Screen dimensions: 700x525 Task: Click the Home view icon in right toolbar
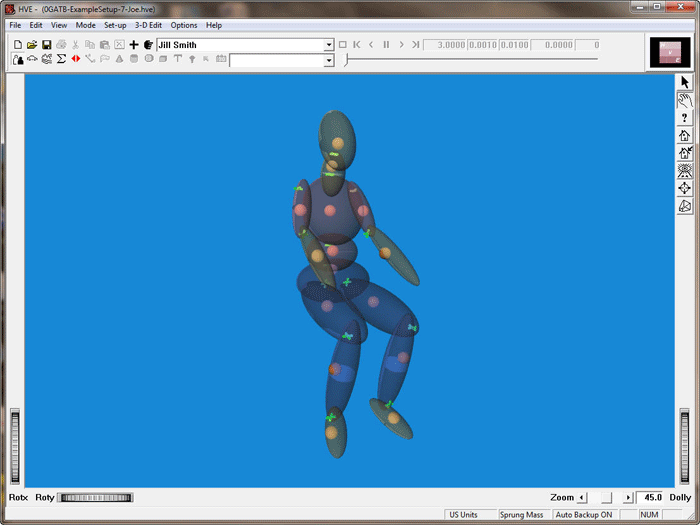[685, 136]
